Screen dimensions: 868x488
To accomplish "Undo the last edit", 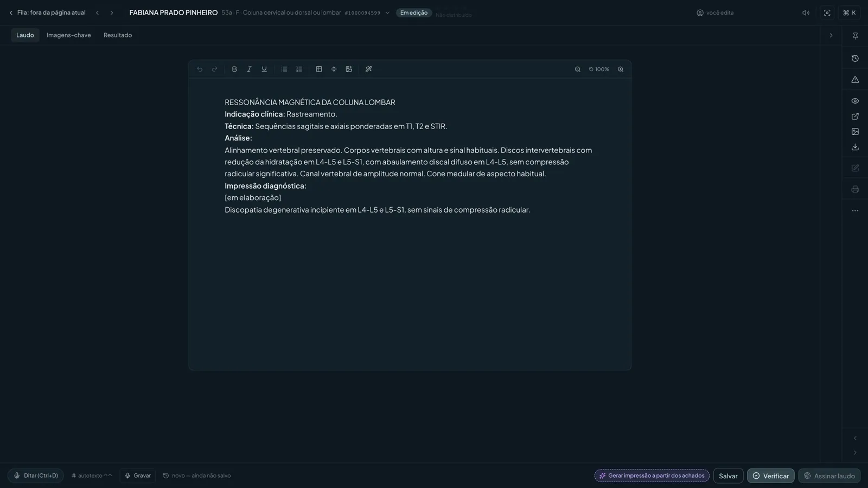I will click(200, 69).
